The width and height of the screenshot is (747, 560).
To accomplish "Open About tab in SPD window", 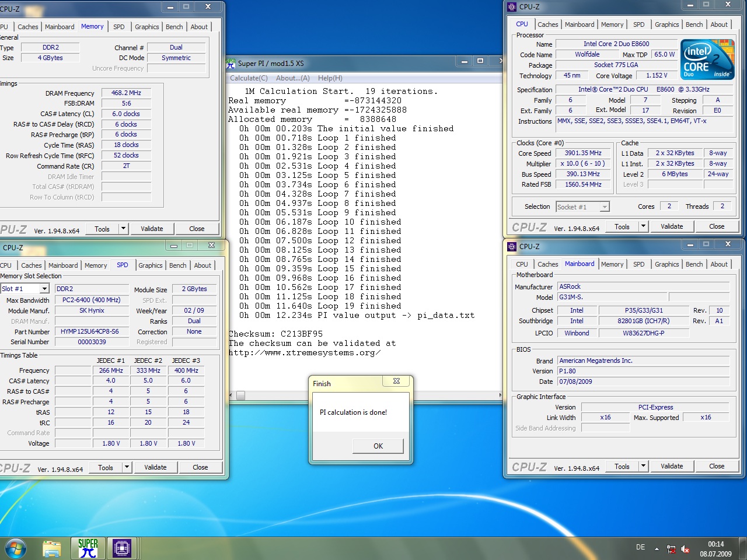I will (x=203, y=265).
